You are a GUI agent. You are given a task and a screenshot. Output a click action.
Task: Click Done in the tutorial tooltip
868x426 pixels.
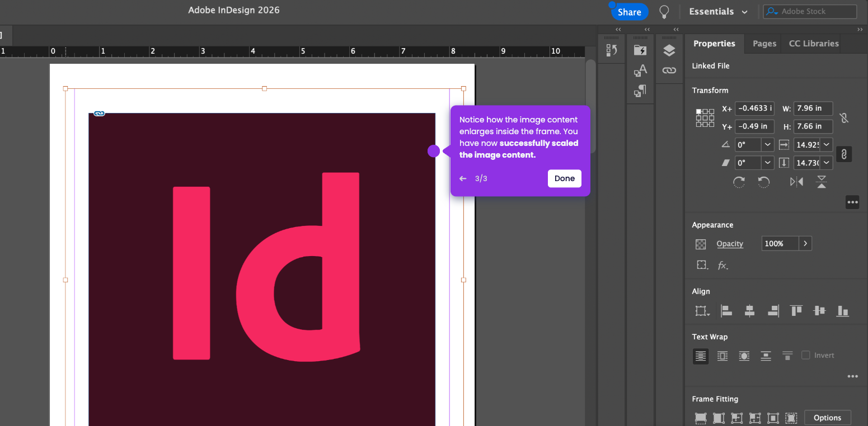click(x=564, y=178)
